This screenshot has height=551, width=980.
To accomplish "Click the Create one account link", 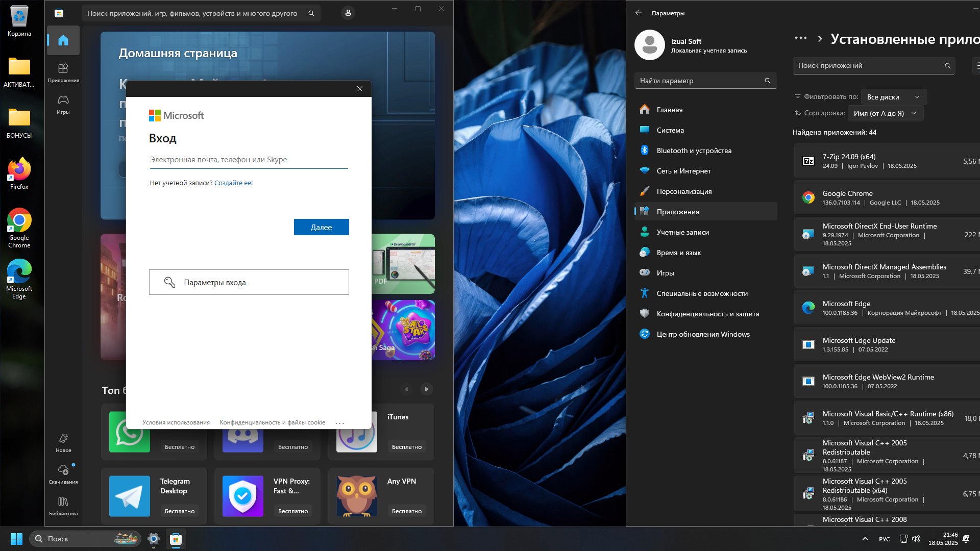I will (x=233, y=183).
